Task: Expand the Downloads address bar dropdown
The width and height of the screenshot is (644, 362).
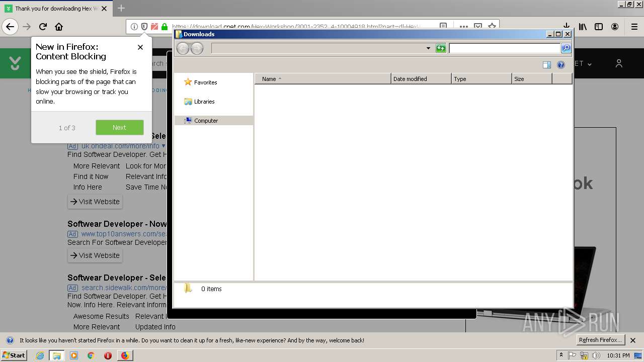Action: [x=428, y=48]
